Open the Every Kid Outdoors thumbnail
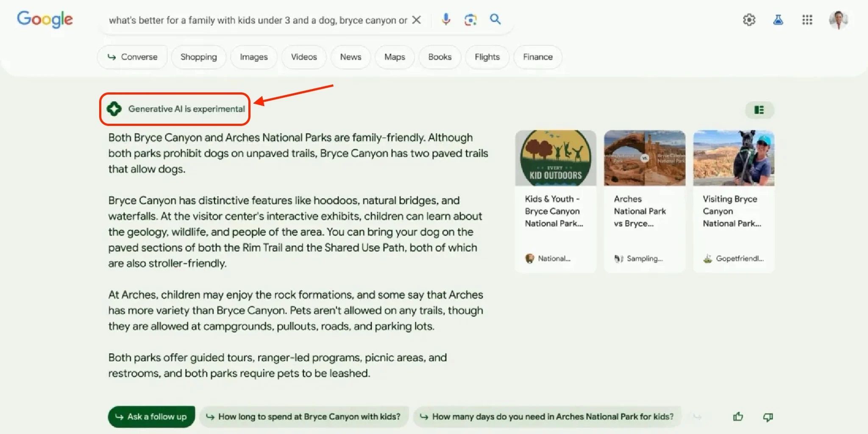Image resolution: width=868 pixels, height=434 pixels. 555,158
